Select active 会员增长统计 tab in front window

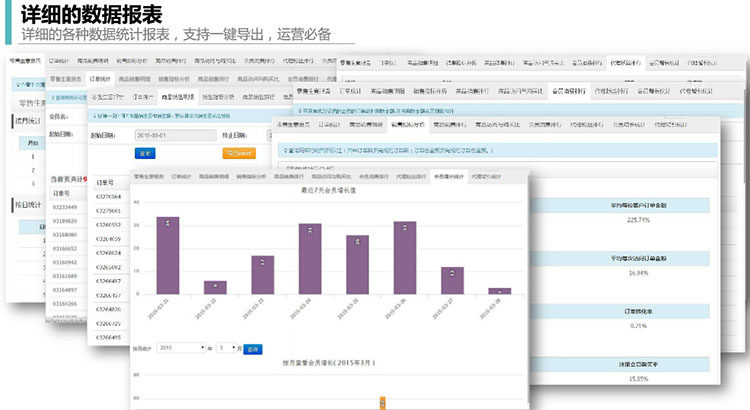coord(449,177)
